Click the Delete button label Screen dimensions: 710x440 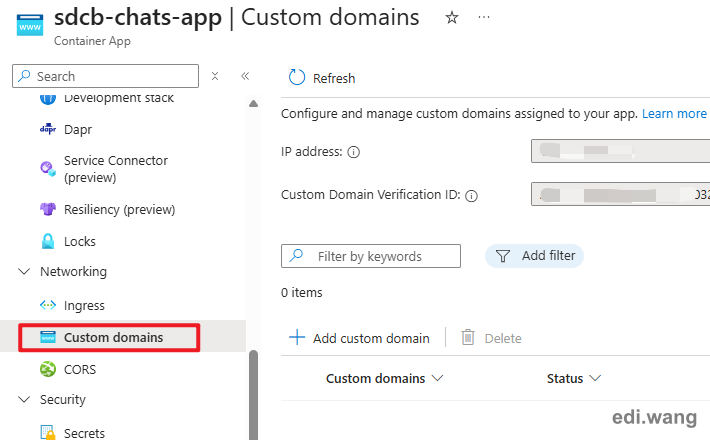(503, 338)
